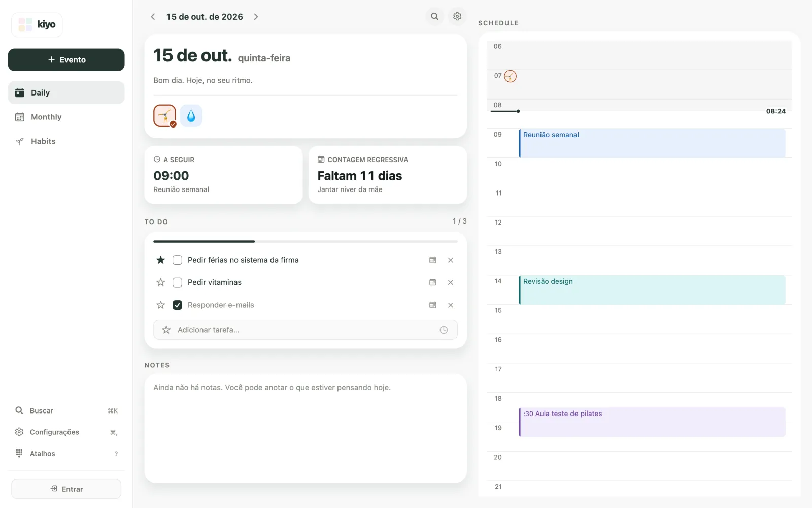Click the Entrar login button
The height and width of the screenshot is (508, 812).
click(x=66, y=489)
